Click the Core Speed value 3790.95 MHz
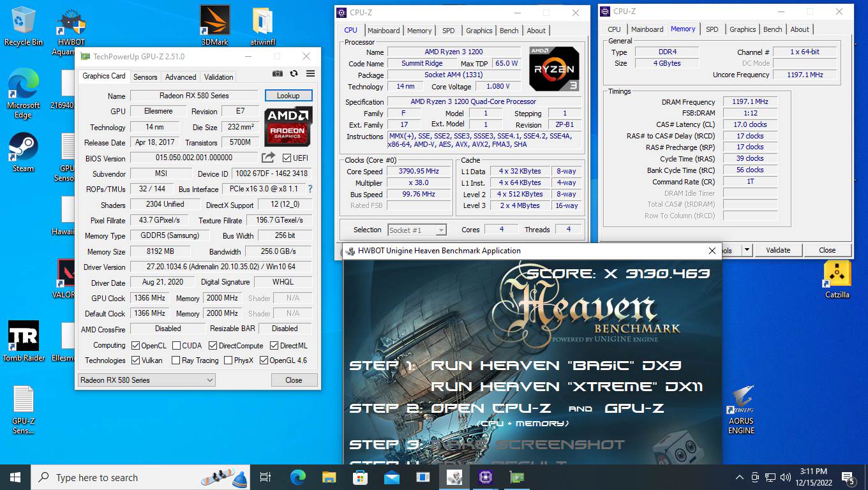868x490 pixels. (x=419, y=171)
